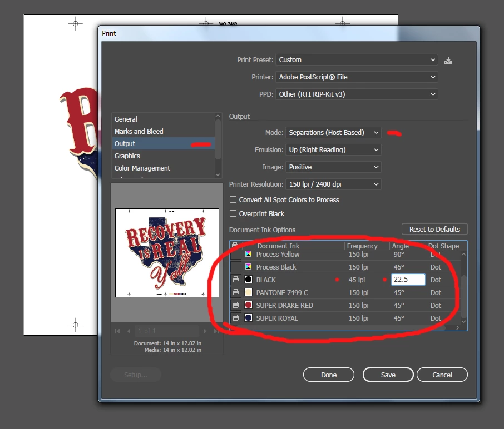This screenshot has height=429, width=504.
Task: Select Marks and Bleed in the list
Action: click(139, 131)
